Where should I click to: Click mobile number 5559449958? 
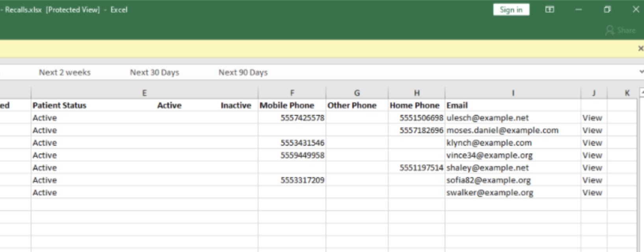302,155
